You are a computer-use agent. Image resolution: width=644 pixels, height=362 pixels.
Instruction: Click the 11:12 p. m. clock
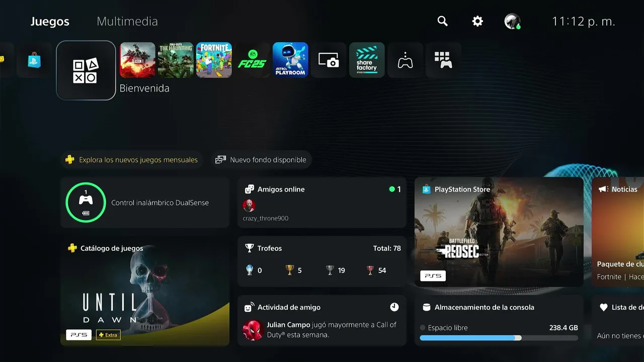click(584, 22)
